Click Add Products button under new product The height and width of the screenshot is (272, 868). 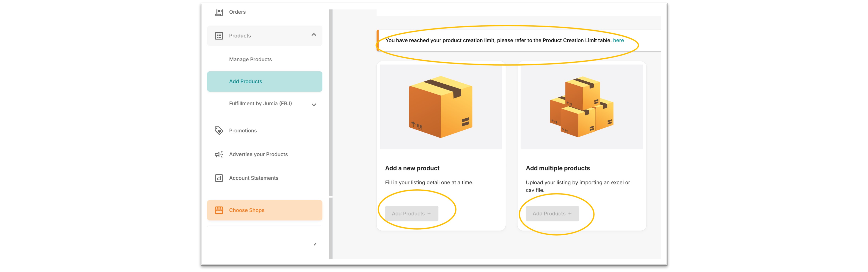click(411, 214)
